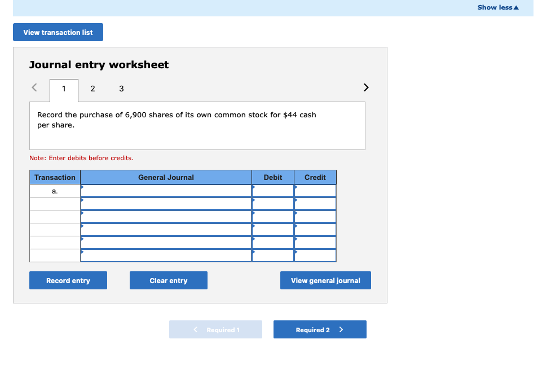Open the account dropdown in the second journal row
Screen dimensions: 560x392
[83, 200]
